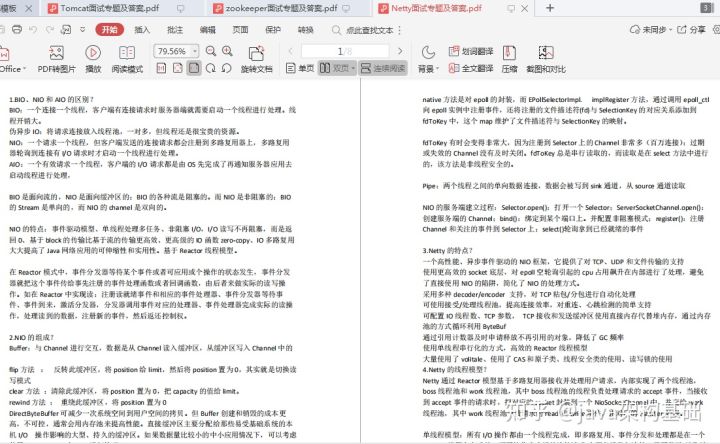Click 全文翻译 full text translation
Screen dimensions: 720x444
click(x=471, y=68)
